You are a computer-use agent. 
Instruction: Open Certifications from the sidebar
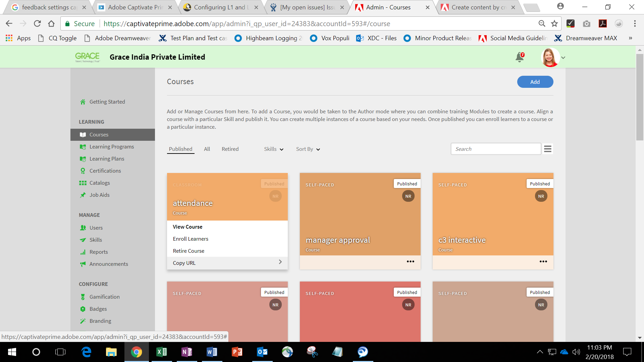coord(105,171)
